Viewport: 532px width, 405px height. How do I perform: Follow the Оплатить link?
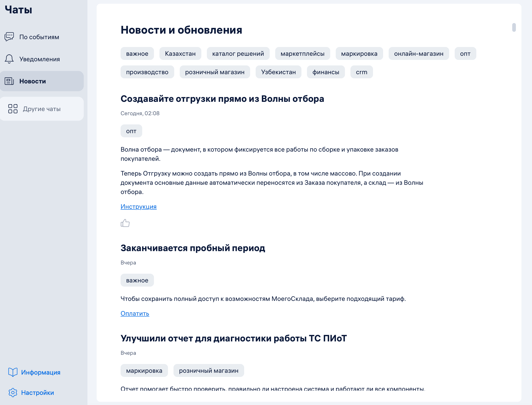[x=135, y=313]
